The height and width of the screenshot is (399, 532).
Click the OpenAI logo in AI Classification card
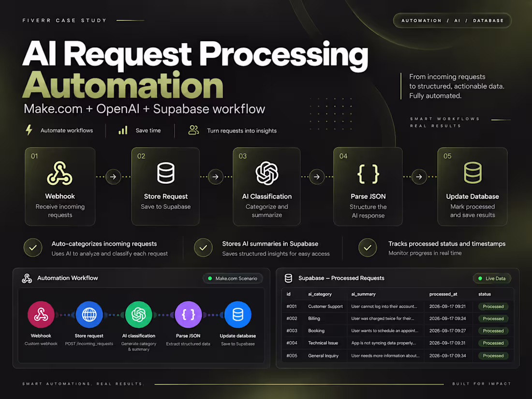pyautogui.click(x=266, y=173)
